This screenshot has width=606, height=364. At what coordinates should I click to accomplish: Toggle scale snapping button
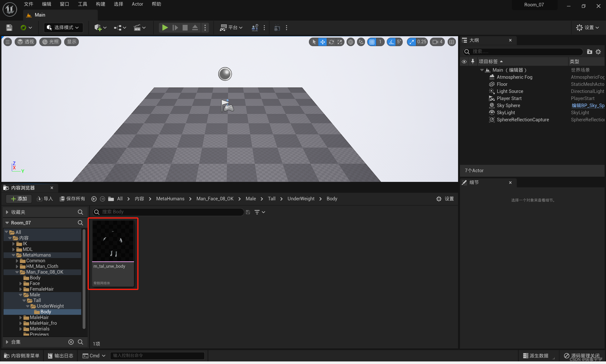[x=412, y=42]
